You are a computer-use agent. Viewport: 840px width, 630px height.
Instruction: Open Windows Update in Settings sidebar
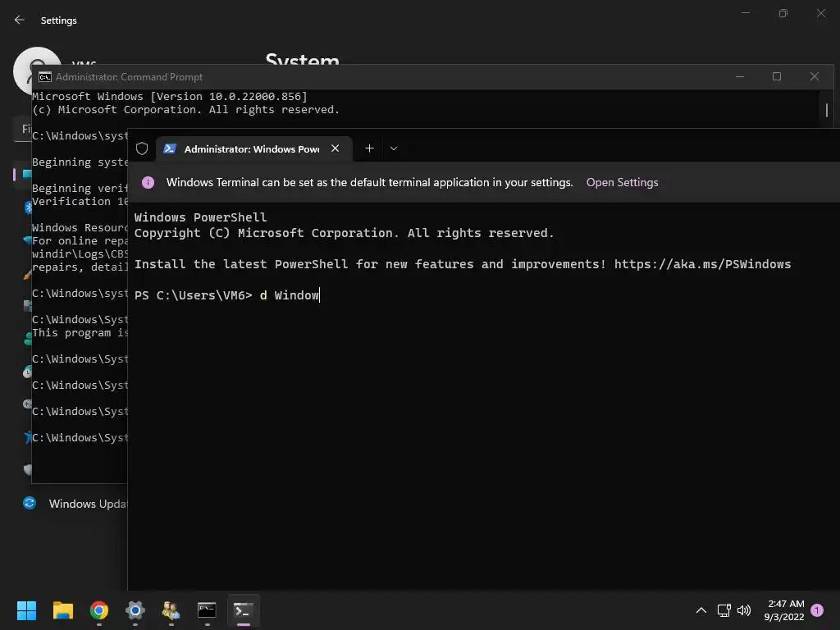click(x=75, y=504)
